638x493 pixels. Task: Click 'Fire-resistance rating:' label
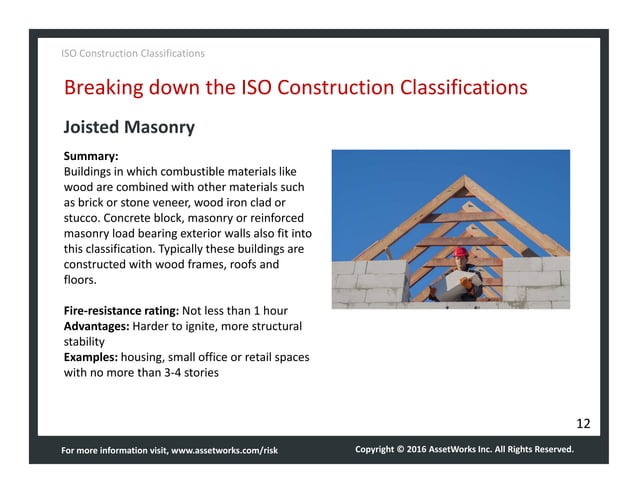coord(121,311)
